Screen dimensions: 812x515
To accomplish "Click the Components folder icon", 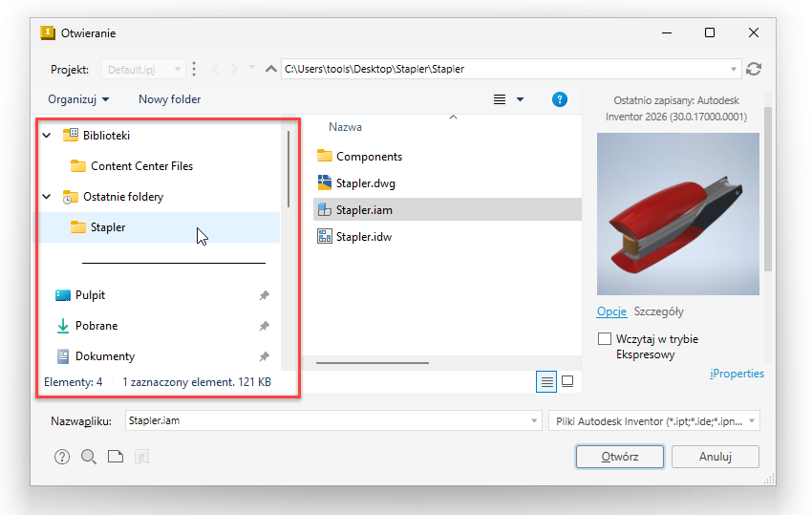I will coord(324,156).
